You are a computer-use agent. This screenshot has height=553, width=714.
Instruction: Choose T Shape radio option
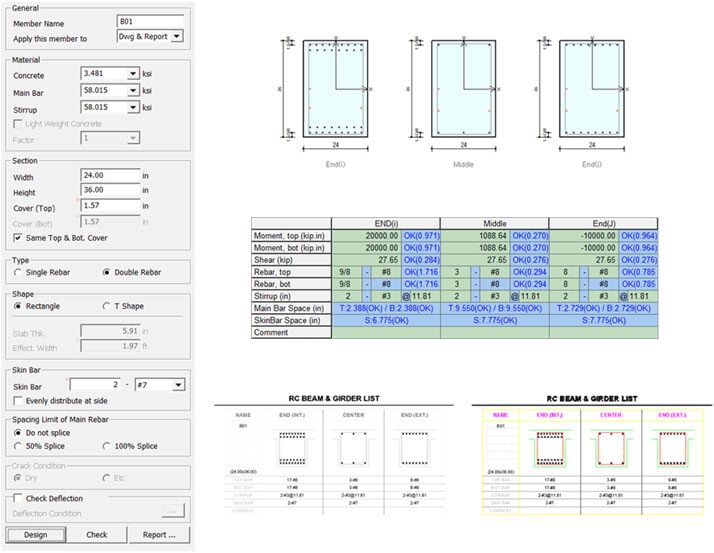[107, 306]
